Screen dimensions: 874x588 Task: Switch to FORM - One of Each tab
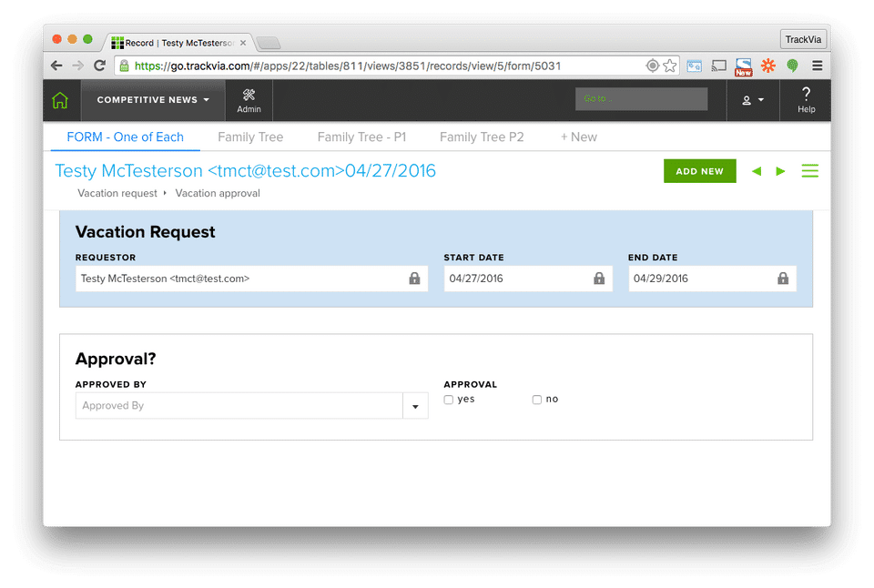(x=125, y=137)
